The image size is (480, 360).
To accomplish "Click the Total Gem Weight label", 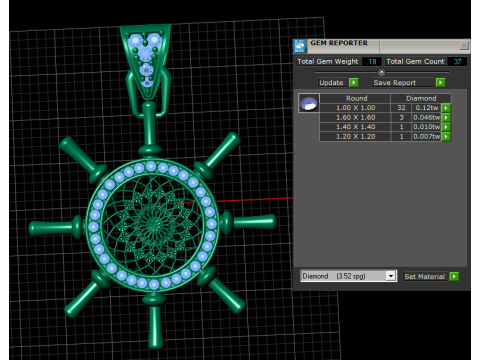I will [328, 62].
